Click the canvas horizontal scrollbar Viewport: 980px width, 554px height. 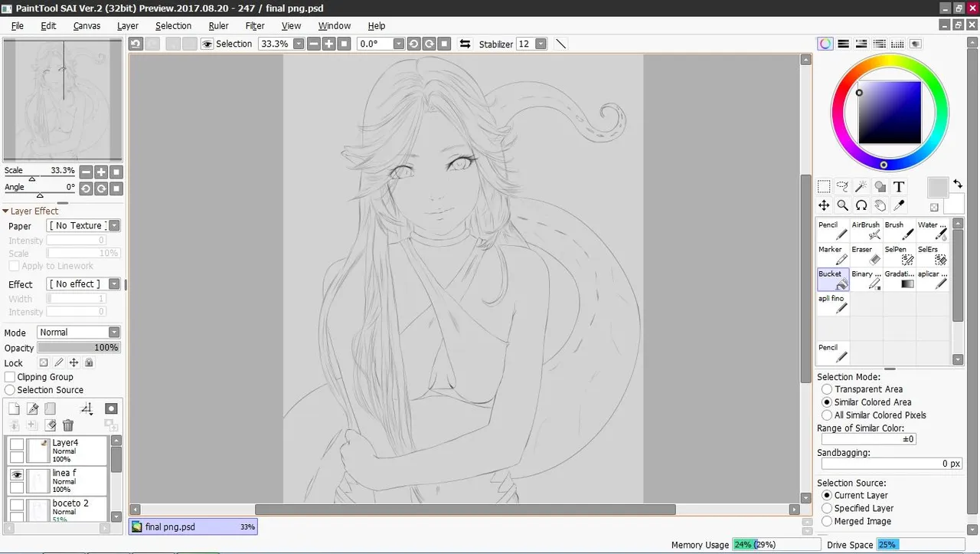[x=465, y=509]
